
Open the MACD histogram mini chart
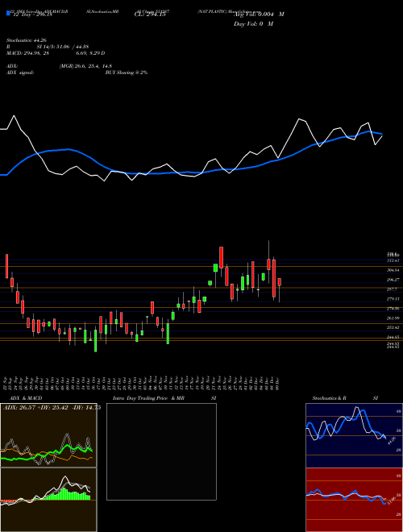click(x=48, y=500)
